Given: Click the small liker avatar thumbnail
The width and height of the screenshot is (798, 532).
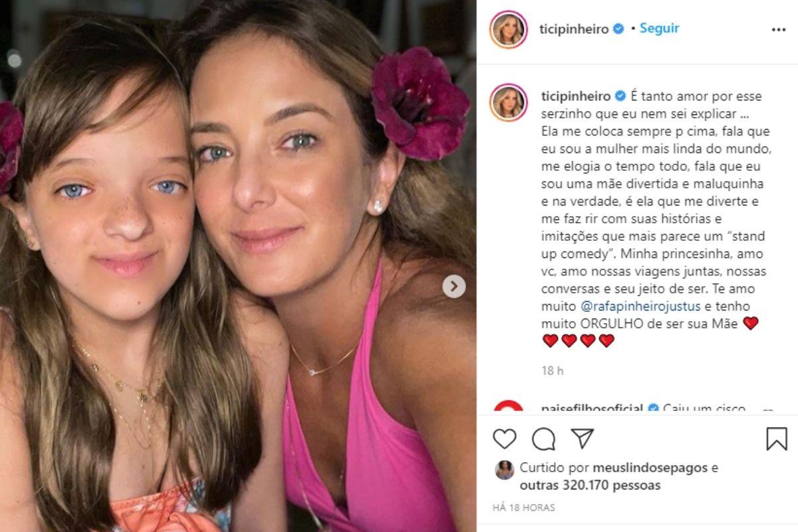Looking at the screenshot, I should click(x=505, y=470).
